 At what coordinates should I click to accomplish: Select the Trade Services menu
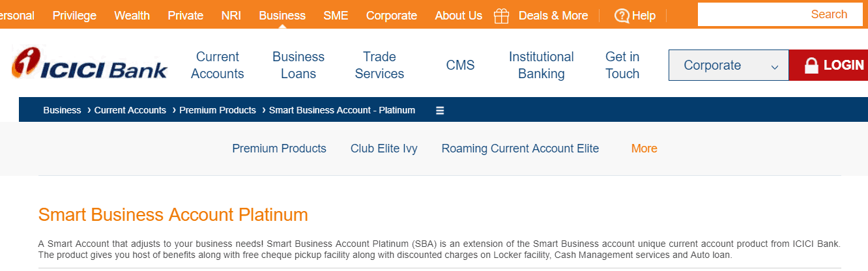[x=379, y=65]
